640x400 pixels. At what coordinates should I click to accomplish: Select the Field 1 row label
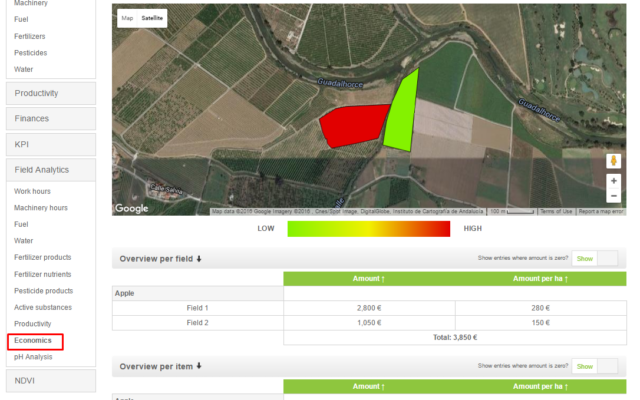[x=198, y=308]
